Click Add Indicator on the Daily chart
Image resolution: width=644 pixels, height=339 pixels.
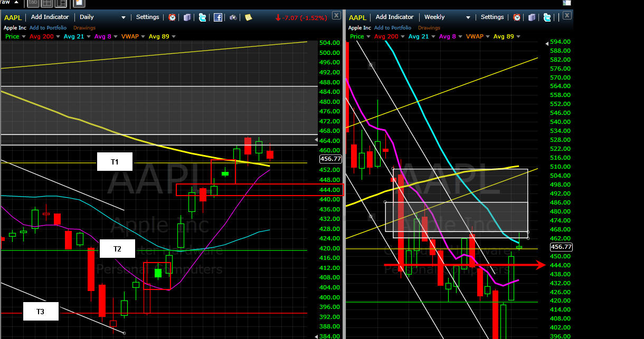tap(50, 17)
